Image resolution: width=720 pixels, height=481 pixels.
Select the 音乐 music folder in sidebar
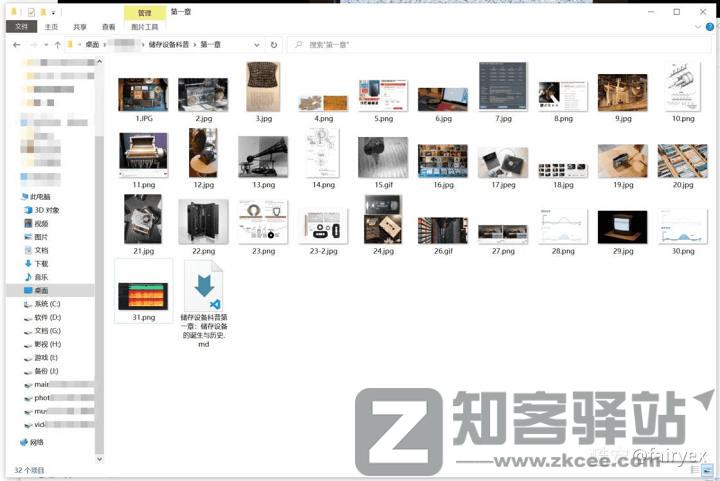(x=41, y=276)
